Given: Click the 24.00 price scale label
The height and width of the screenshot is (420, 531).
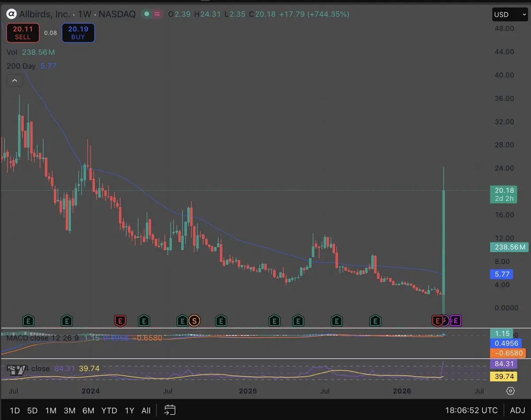Looking at the screenshot, I should click(504, 168).
